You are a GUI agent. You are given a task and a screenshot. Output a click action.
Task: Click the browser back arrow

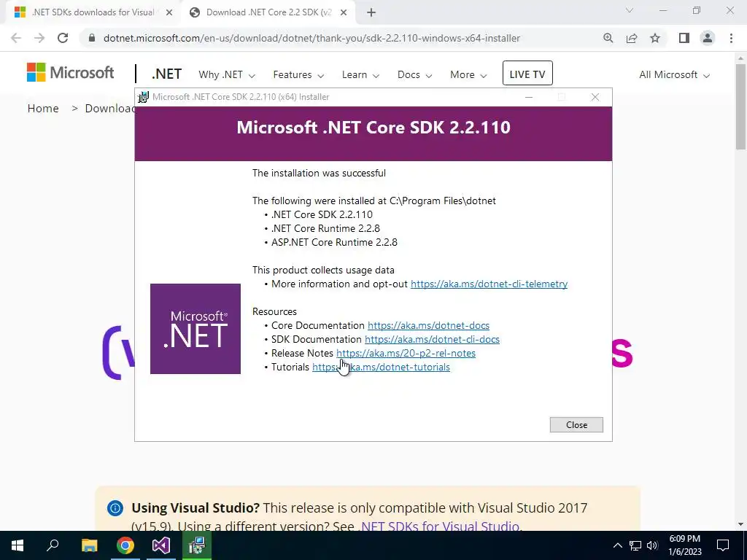16,38
